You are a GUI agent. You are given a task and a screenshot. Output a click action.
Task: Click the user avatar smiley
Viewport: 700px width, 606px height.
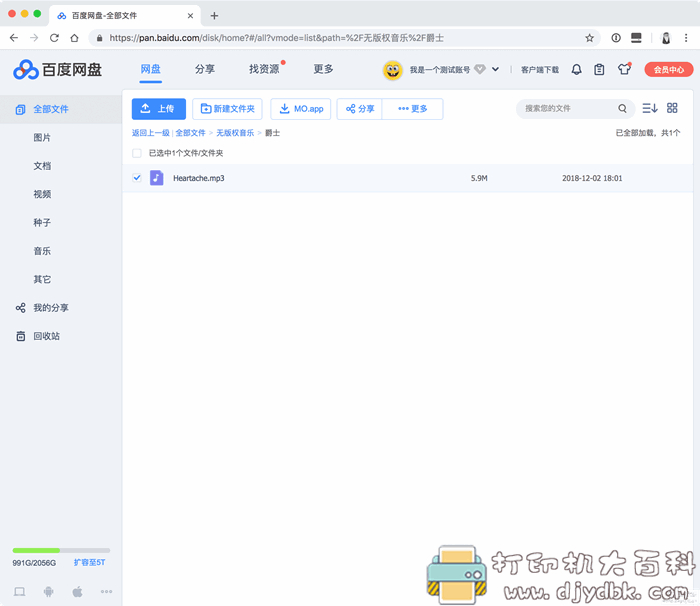pyautogui.click(x=392, y=70)
